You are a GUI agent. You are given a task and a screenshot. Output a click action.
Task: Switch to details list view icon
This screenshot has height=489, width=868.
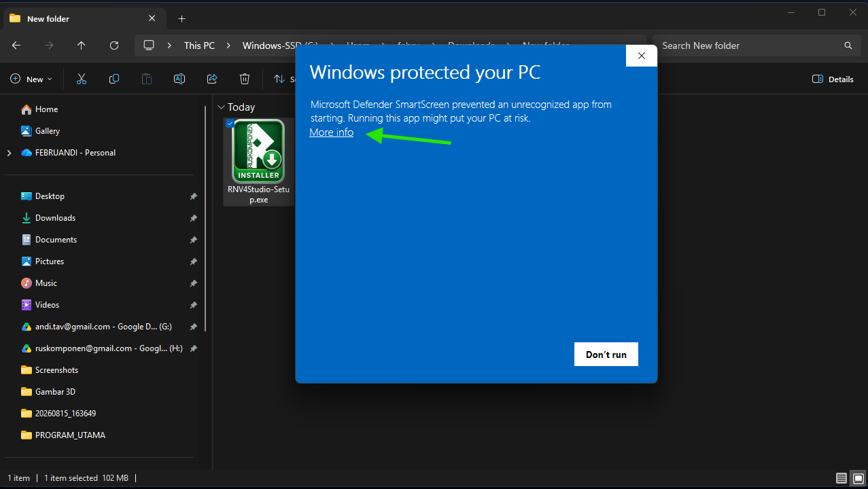tap(841, 478)
